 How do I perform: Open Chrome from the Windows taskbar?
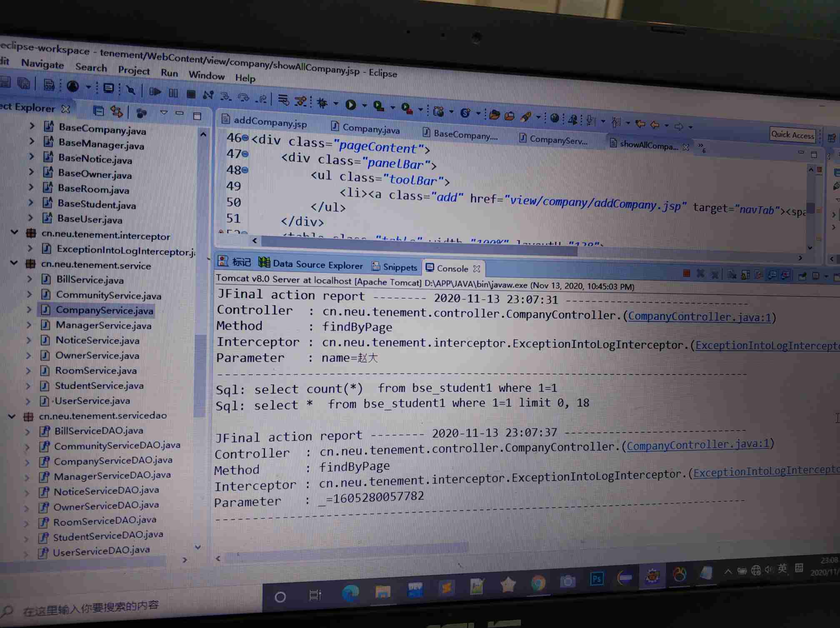538,582
